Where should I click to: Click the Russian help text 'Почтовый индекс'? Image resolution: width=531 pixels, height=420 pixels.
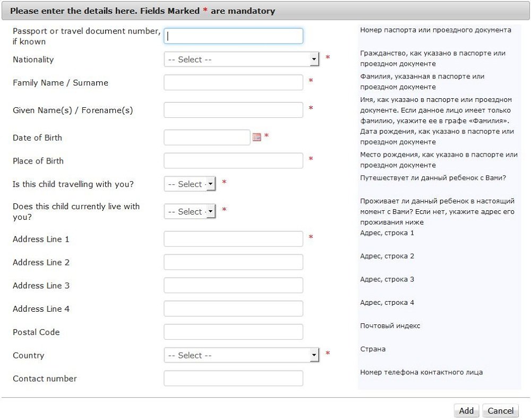390,326
